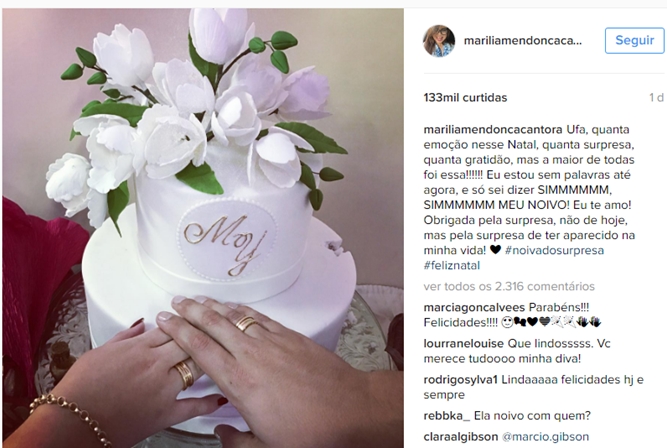The image size is (667, 448).
Task: Click the black heart emoji in caption
Action: 495,250
